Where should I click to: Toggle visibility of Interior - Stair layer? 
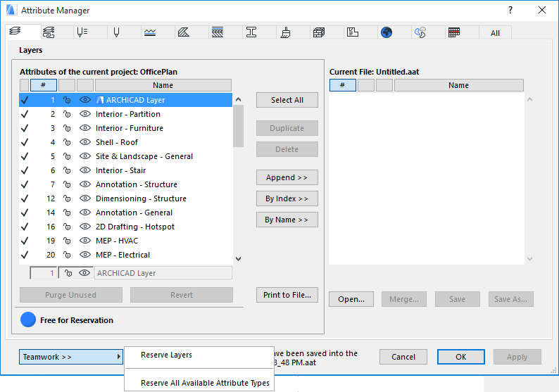point(85,170)
